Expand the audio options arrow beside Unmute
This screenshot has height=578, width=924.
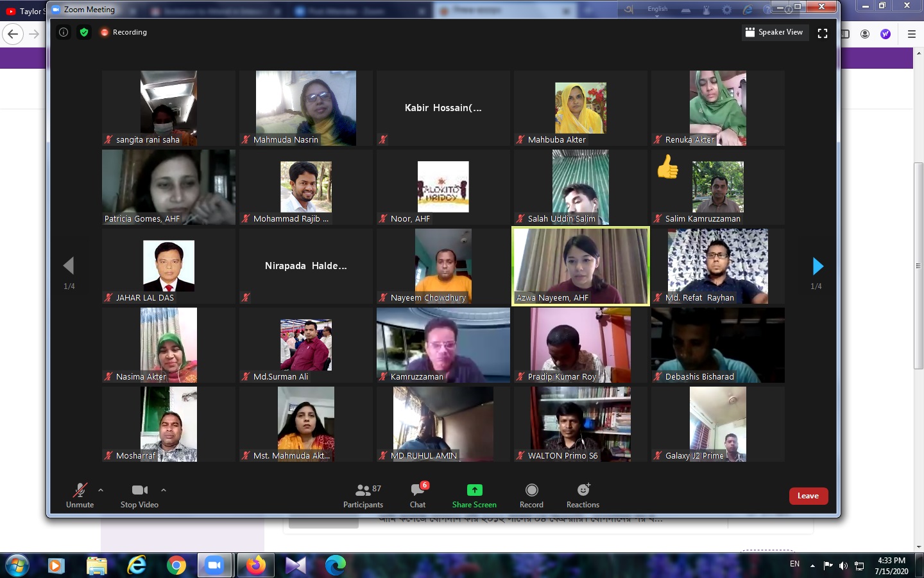pos(101,490)
